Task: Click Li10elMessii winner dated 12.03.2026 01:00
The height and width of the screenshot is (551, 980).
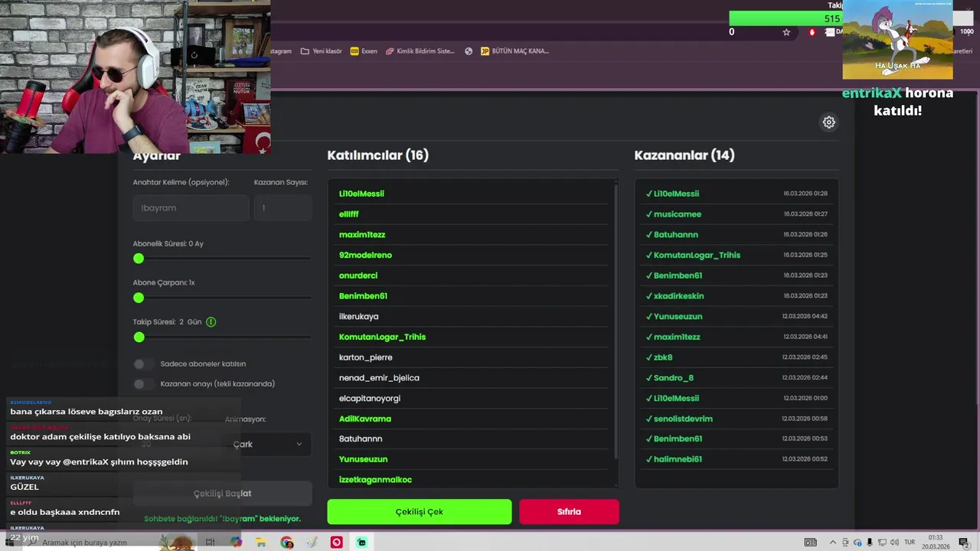Action: 737,398
